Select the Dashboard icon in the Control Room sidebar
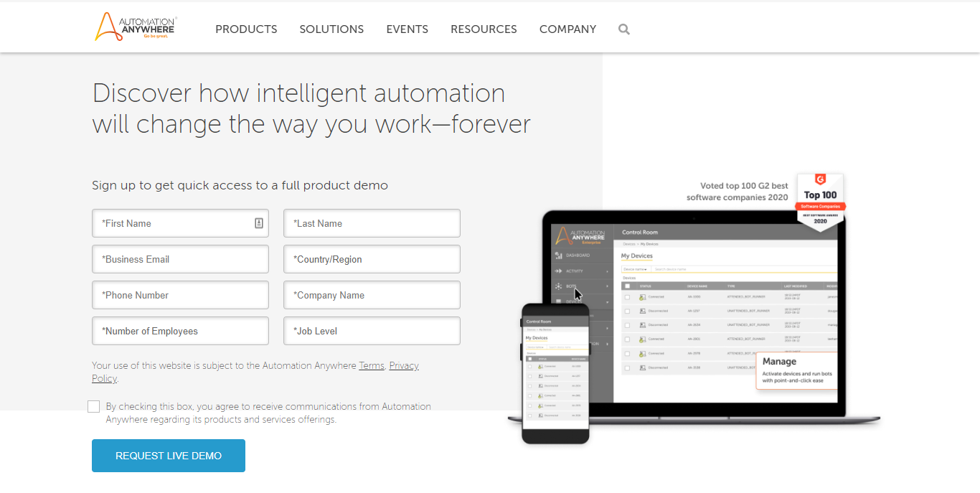The image size is (980, 493). coord(557,255)
